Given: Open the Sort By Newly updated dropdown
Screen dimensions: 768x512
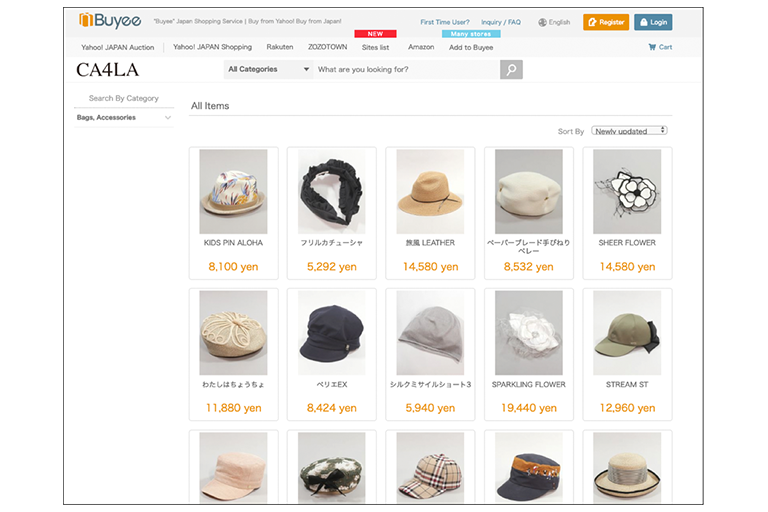Looking at the screenshot, I should [x=629, y=131].
